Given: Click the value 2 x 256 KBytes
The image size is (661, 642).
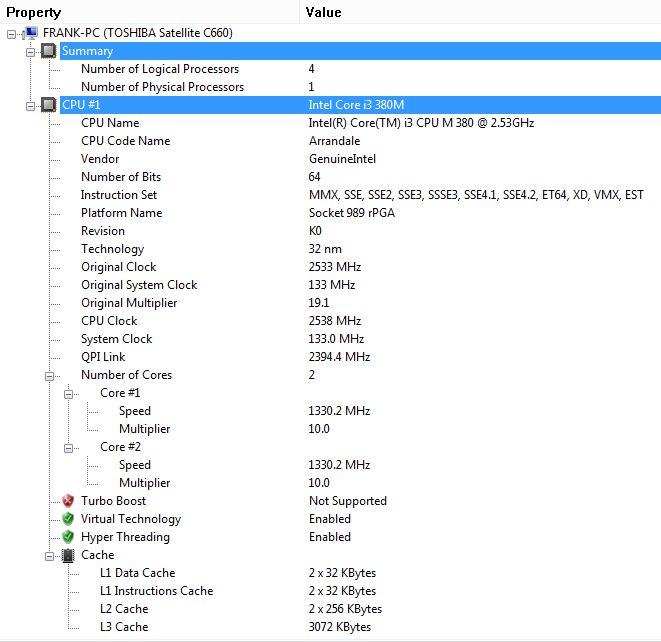Looking at the screenshot, I should [x=345, y=609].
